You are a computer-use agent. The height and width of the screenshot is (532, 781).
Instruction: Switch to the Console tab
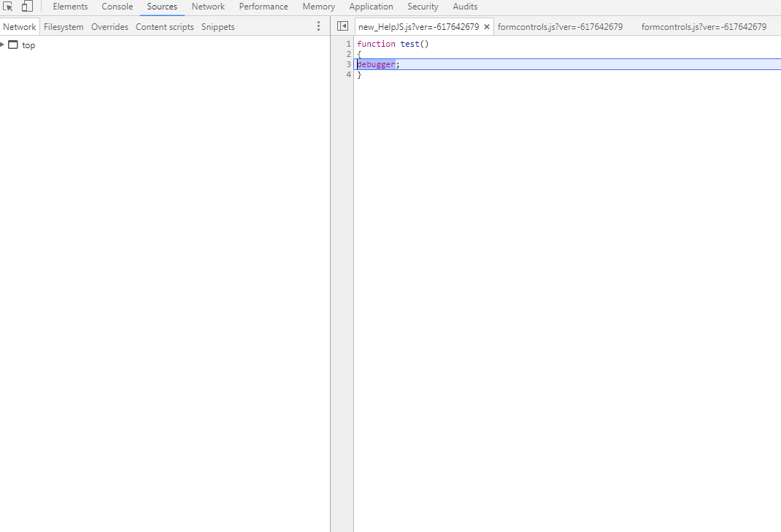coord(117,7)
